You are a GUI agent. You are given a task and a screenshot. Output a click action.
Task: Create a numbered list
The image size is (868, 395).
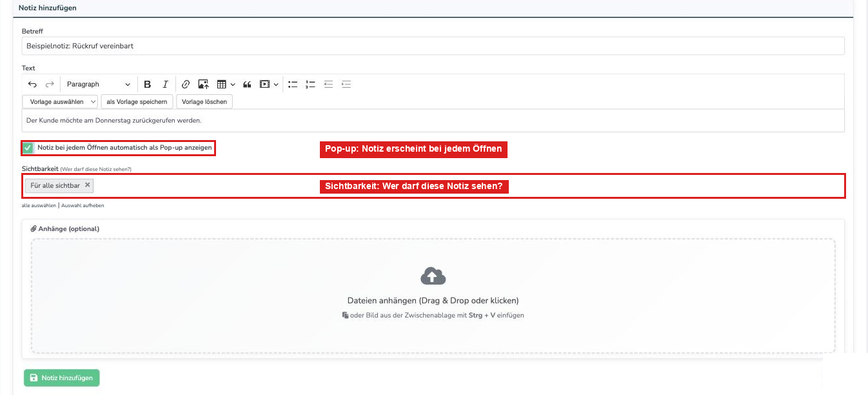point(311,85)
